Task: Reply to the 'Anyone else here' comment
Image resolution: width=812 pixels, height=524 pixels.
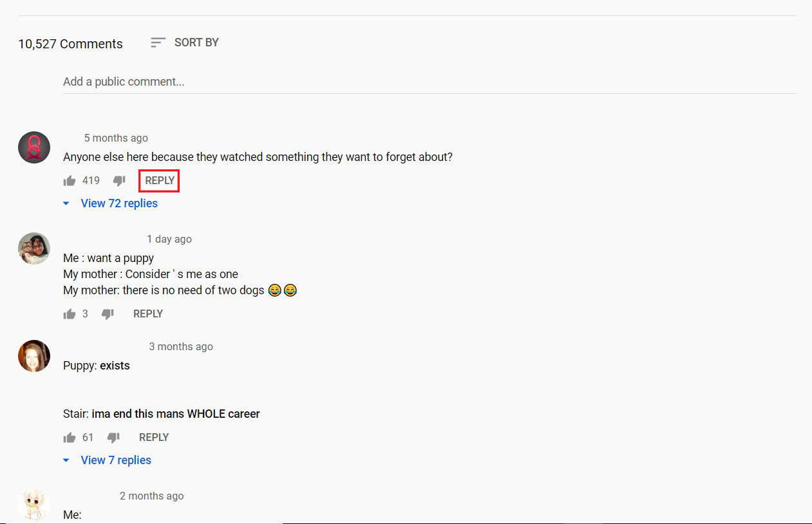Action: click(160, 181)
